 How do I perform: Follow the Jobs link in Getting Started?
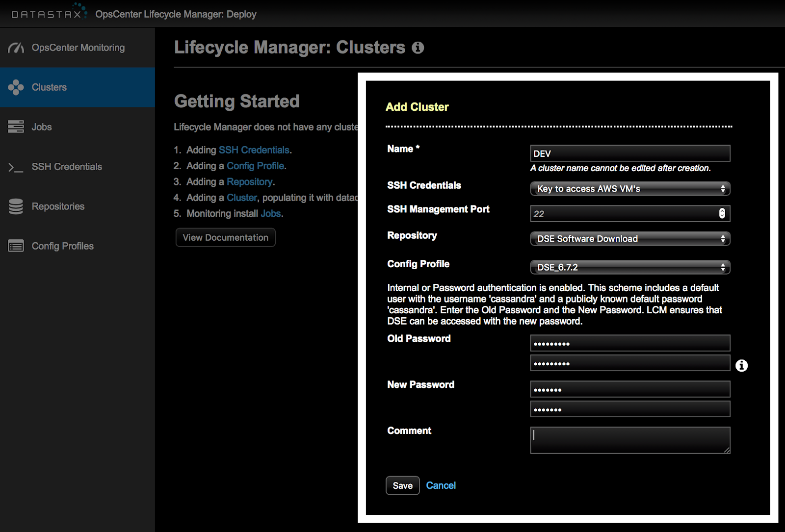coord(270,213)
